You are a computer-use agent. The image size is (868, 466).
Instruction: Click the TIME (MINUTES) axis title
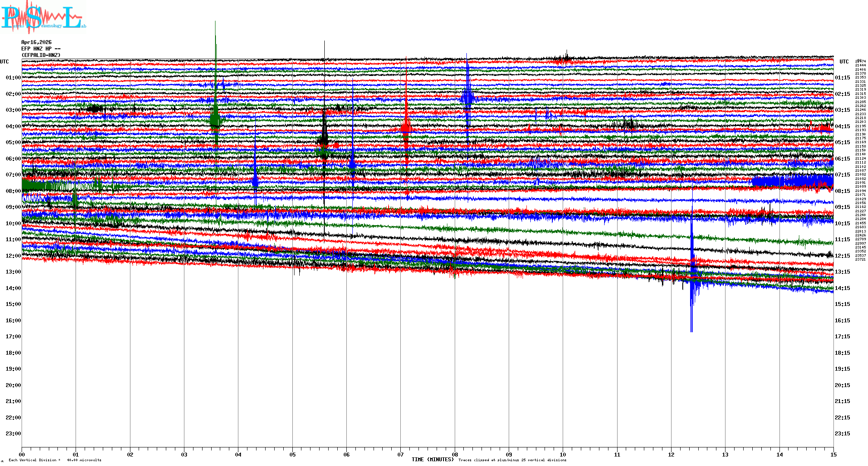[433, 460]
